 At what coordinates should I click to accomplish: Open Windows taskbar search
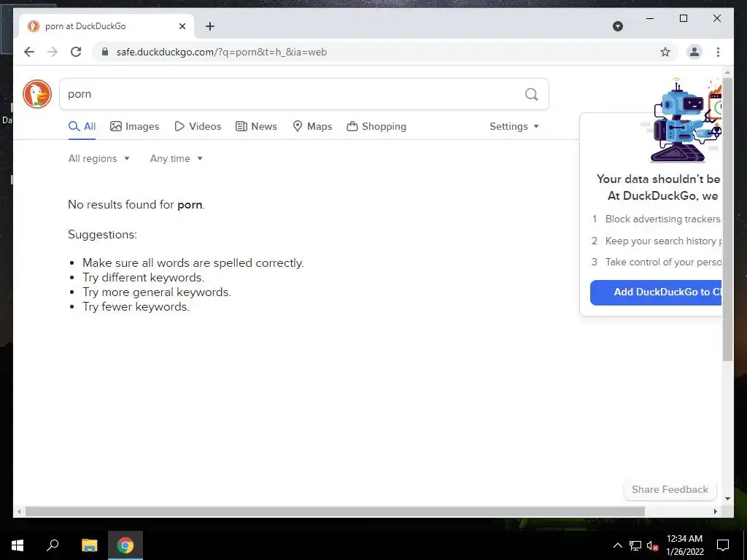(x=53, y=545)
